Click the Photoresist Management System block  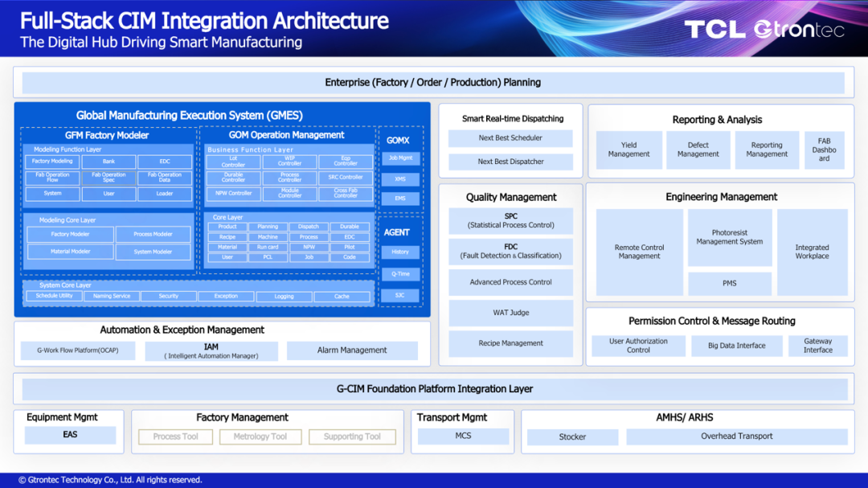[x=730, y=237]
